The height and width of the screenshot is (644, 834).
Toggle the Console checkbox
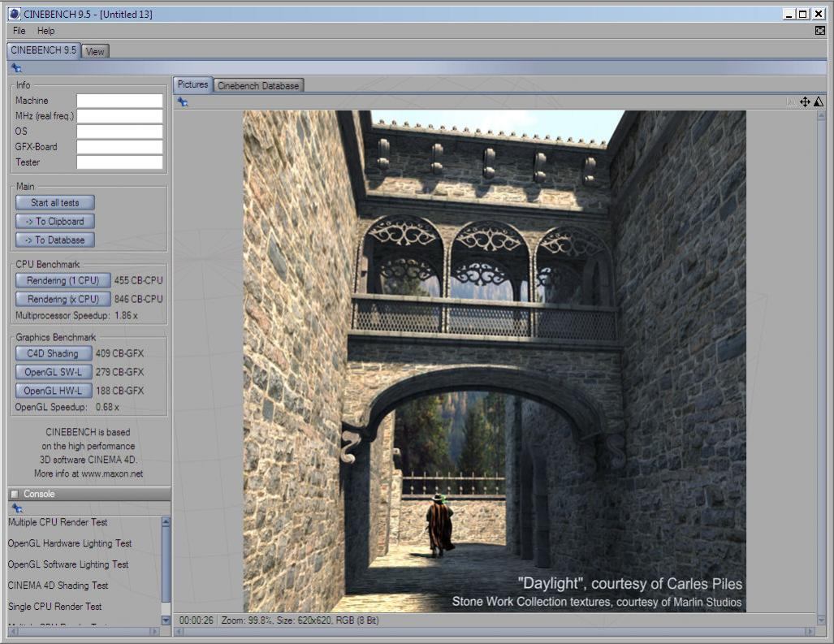[15, 494]
